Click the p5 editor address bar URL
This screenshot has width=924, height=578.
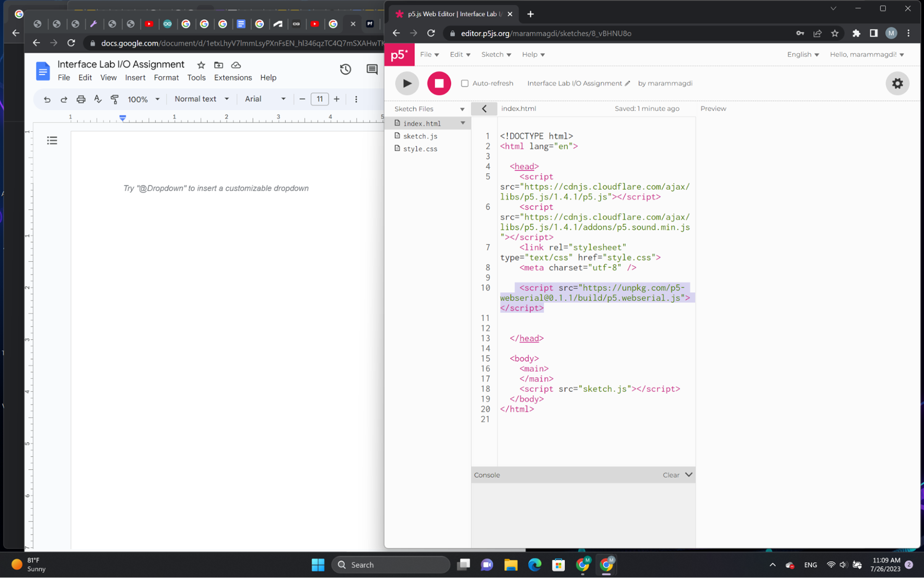(546, 33)
